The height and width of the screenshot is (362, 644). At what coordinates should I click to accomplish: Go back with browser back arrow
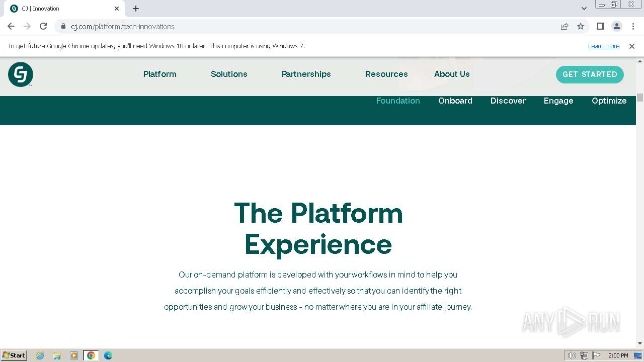coord(11,26)
